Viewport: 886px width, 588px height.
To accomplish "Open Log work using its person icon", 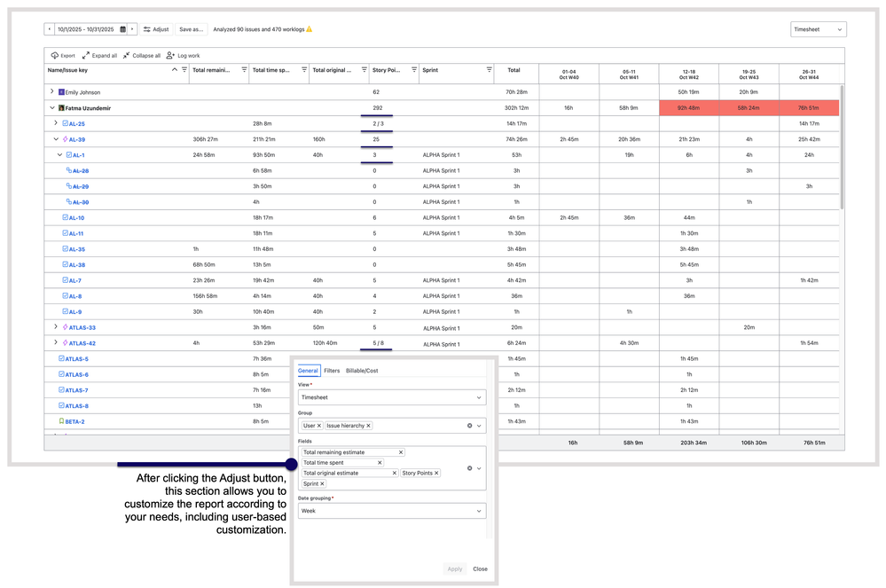I will [x=169, y=55].
